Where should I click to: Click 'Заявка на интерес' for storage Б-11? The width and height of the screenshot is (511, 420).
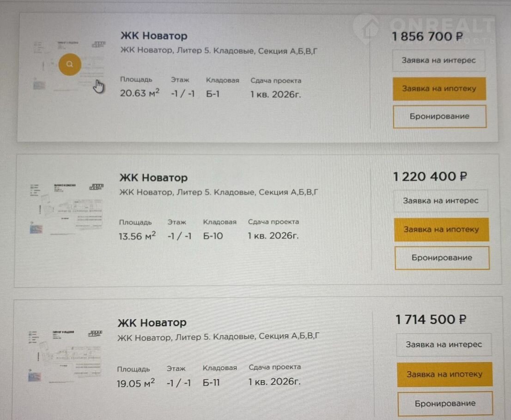(x=444, y=344)
